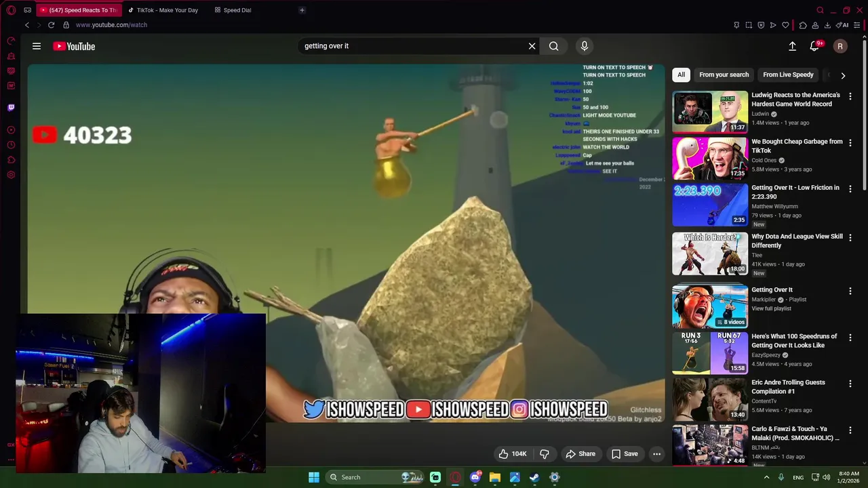
Task: Open options for Low Friction video
Action: (x=850, y=189)
